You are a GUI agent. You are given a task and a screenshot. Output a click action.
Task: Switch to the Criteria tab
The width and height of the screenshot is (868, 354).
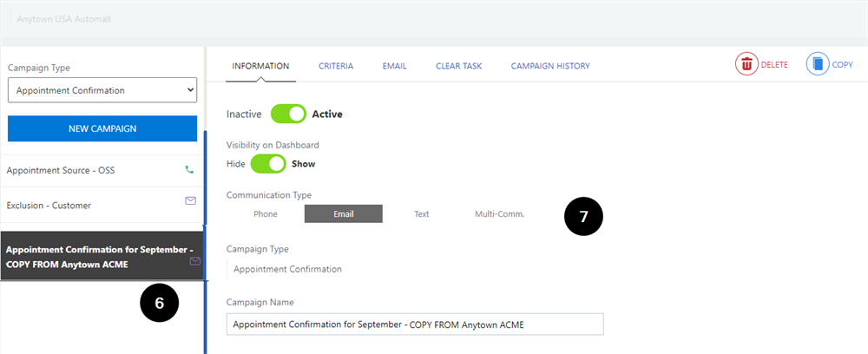(x=336, y=66)
